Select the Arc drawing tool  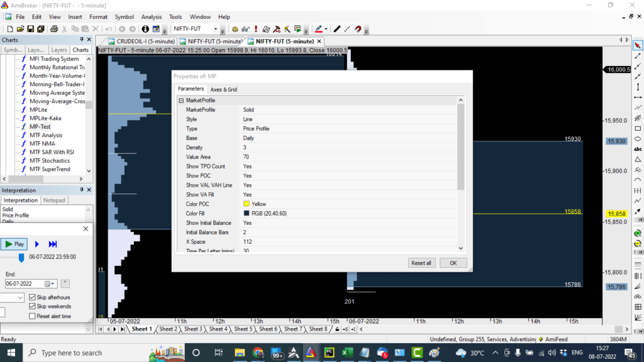(638, 180)
